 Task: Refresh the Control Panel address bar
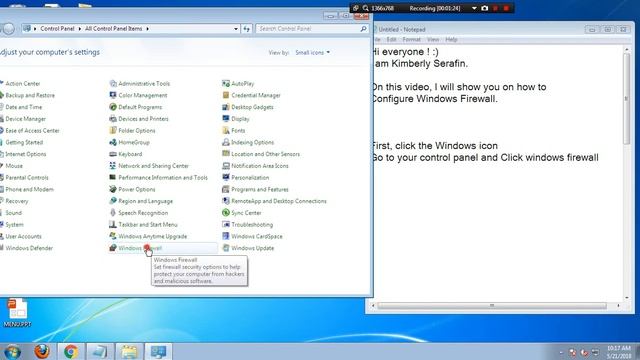[247, 29]
